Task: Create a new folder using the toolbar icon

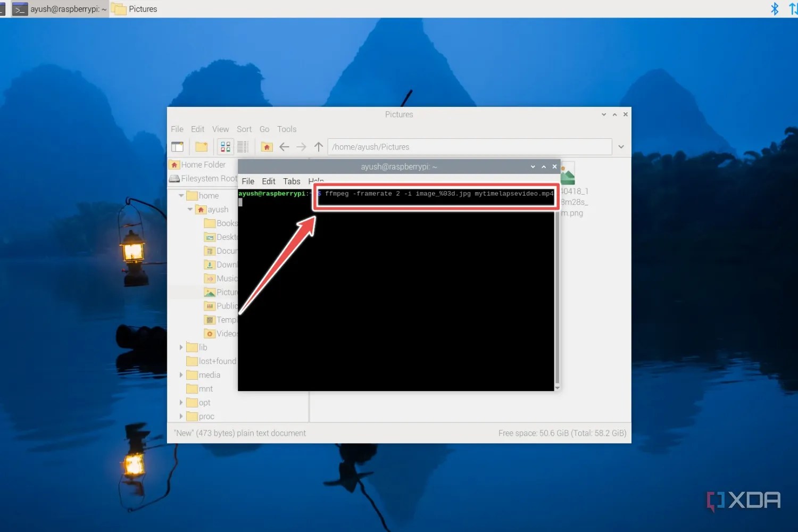Action: click(x=201, y=147)
